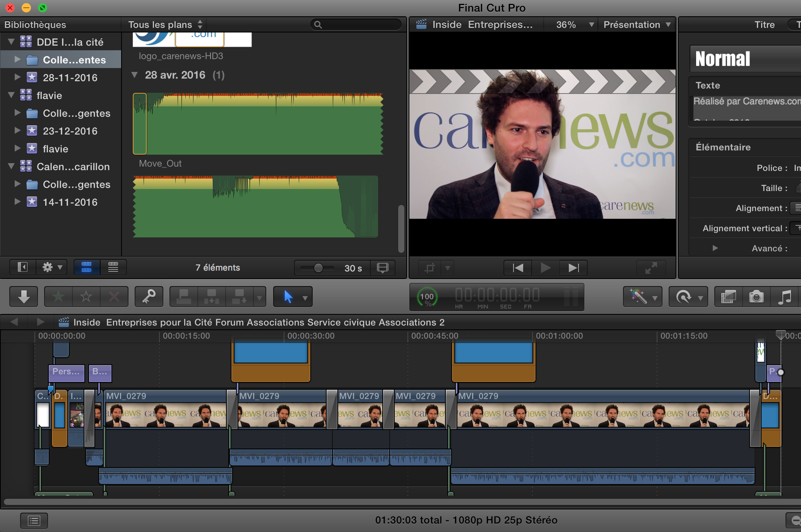Image resolution: width=801 pixels, height=532 pixels.
Task: Open the 36% viewer zoom menu
Action: 575,25
